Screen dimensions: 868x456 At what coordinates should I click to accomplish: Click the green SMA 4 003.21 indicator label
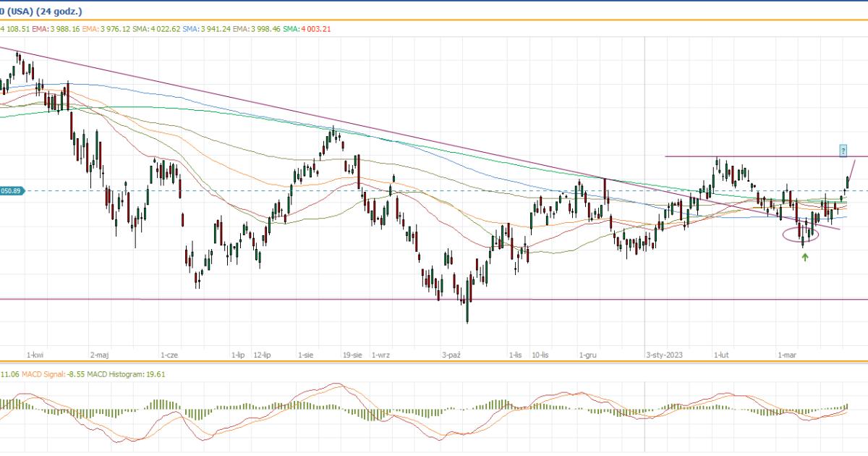(307, 29)
